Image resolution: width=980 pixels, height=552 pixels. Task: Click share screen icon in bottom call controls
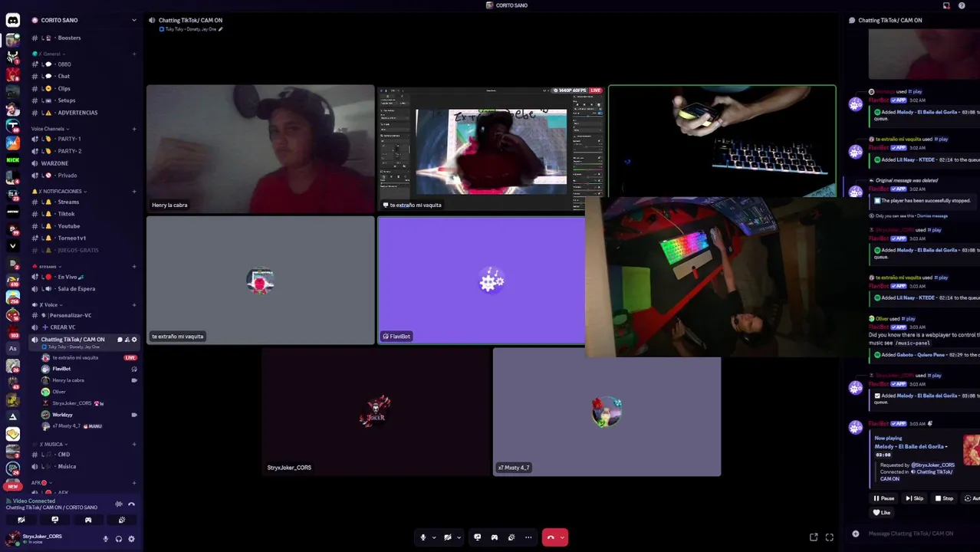pos(477,537)
